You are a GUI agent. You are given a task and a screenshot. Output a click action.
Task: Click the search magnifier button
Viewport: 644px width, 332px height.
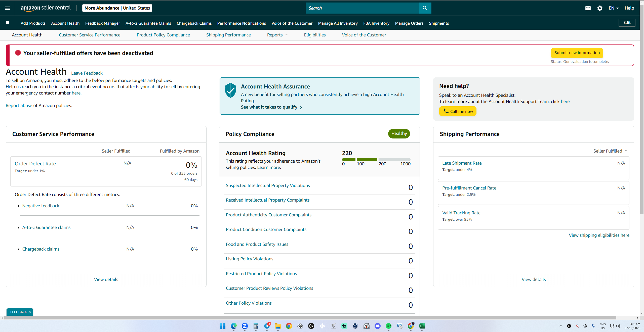tap(425, 8)
